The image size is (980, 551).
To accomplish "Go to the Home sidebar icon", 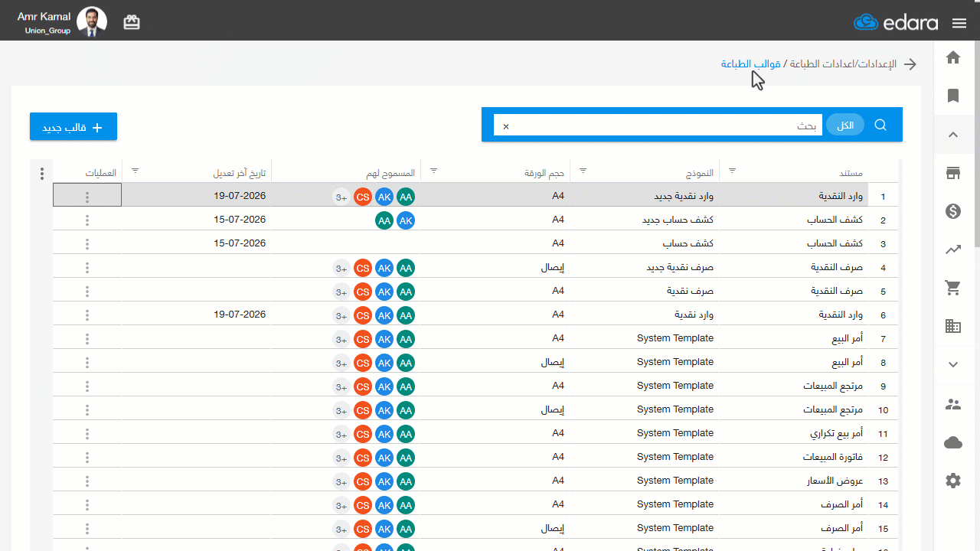I will [953, 57].
